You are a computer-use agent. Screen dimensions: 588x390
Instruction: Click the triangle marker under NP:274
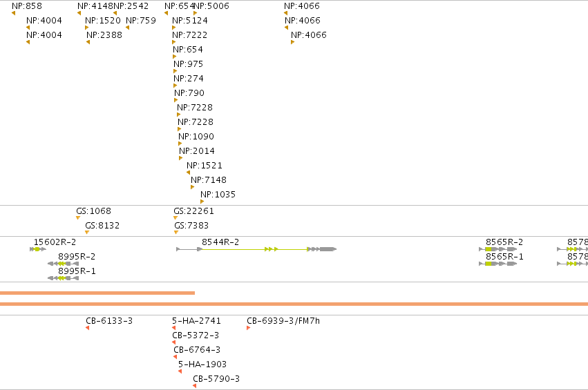coord(175,86)
